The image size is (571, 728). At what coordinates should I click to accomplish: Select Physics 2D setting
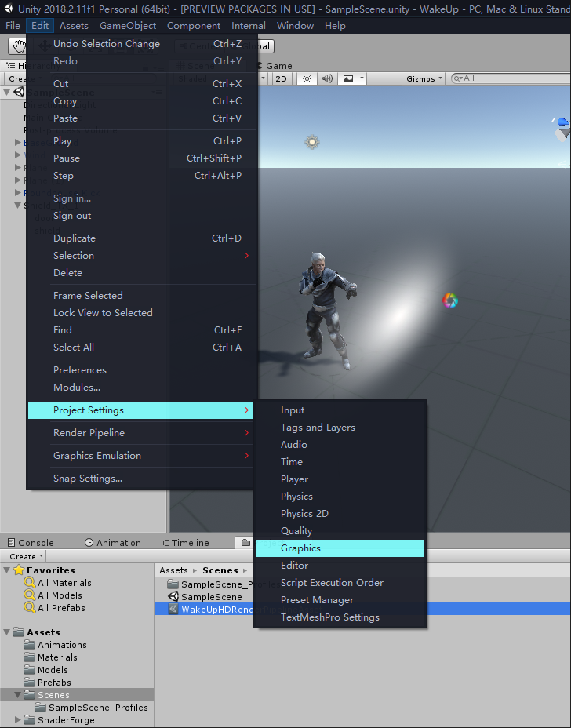[x=340, y=514]
